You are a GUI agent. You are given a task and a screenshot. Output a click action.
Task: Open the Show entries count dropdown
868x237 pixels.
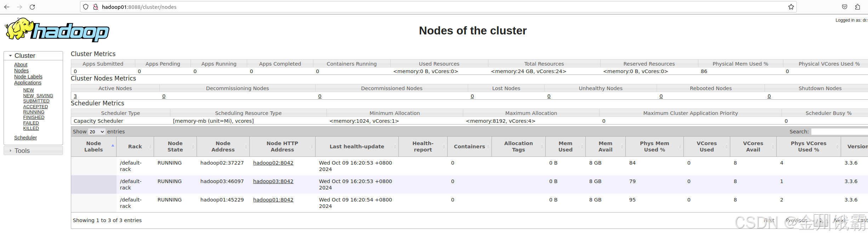[97, 132]
